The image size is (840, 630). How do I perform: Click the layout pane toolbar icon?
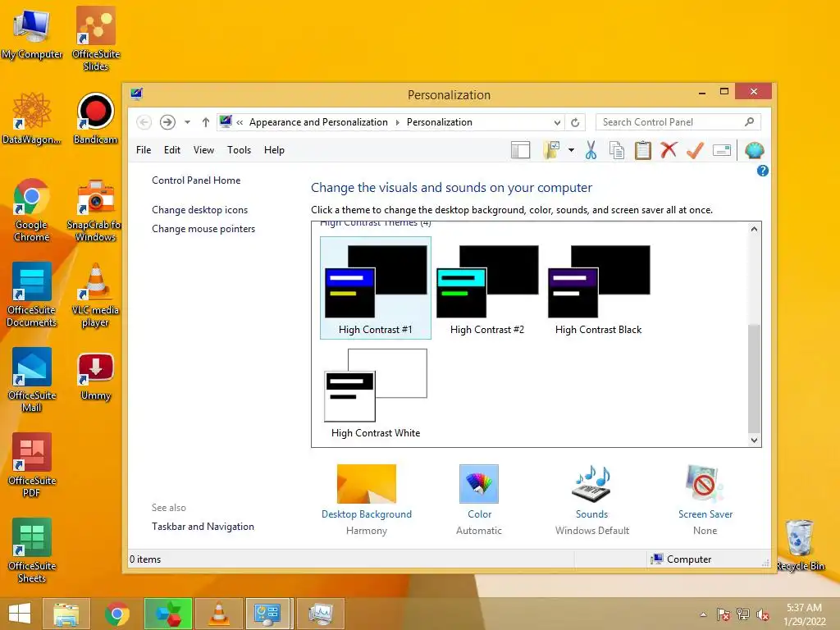pyautogui.click(x=520, y=151)
